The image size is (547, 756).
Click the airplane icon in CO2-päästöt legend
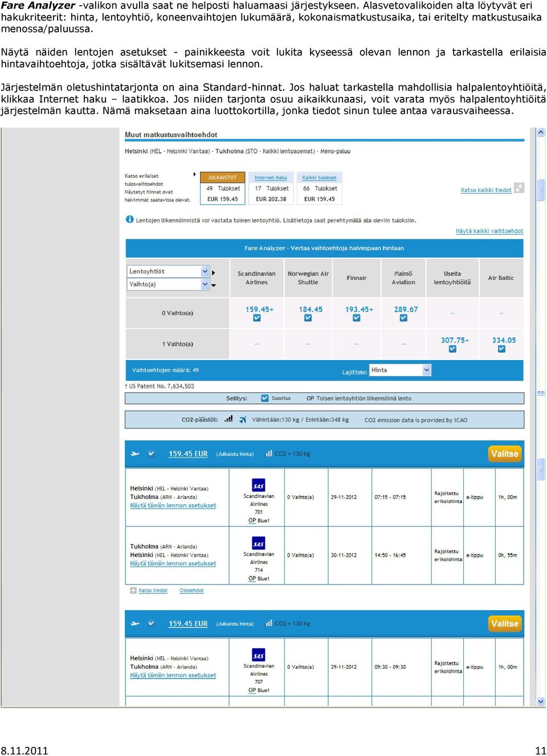click(x=243, y=420)
